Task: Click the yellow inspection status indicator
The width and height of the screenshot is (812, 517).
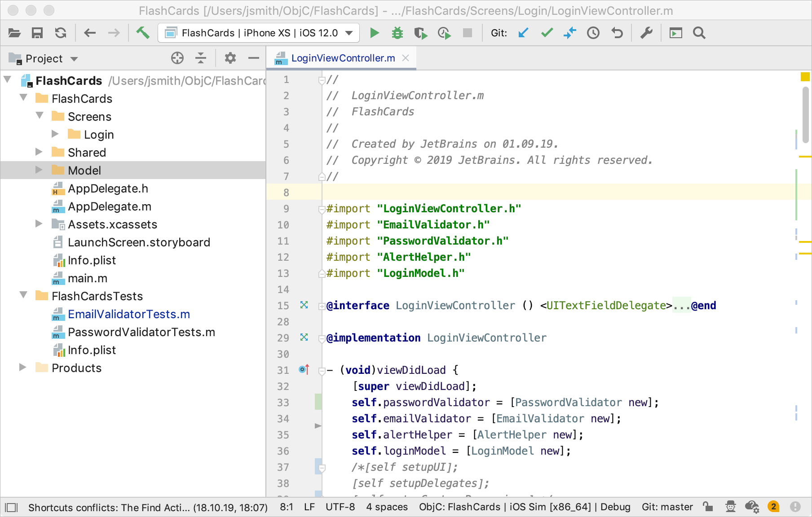Action: 805,77
